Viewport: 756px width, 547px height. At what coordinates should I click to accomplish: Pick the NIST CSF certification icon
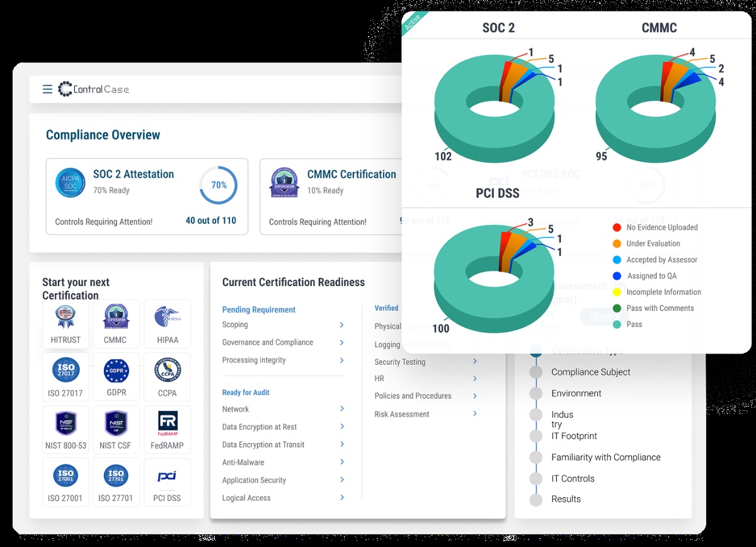pos(116,423)
